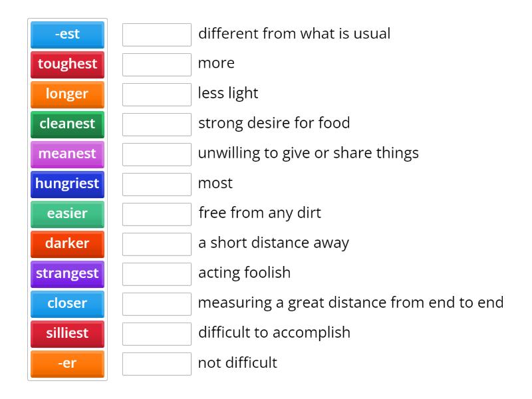Click the "easier" tile
Viewport: 532px width, 399px height.
pyautogui.click(x=66, y=214)
